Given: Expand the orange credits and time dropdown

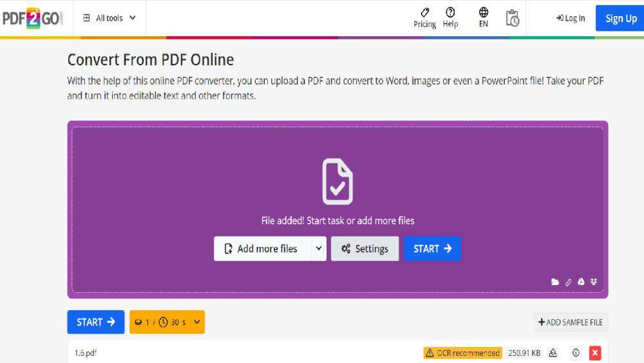Looking at the screenshot, I should pos(167,322).
